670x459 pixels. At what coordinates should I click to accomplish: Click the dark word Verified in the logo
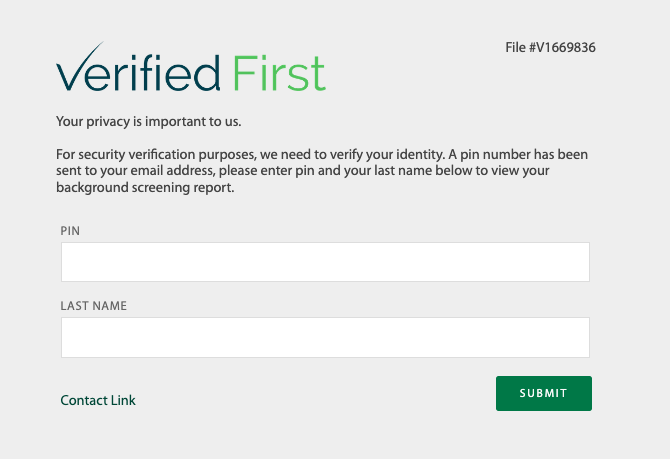pos(138,68)
